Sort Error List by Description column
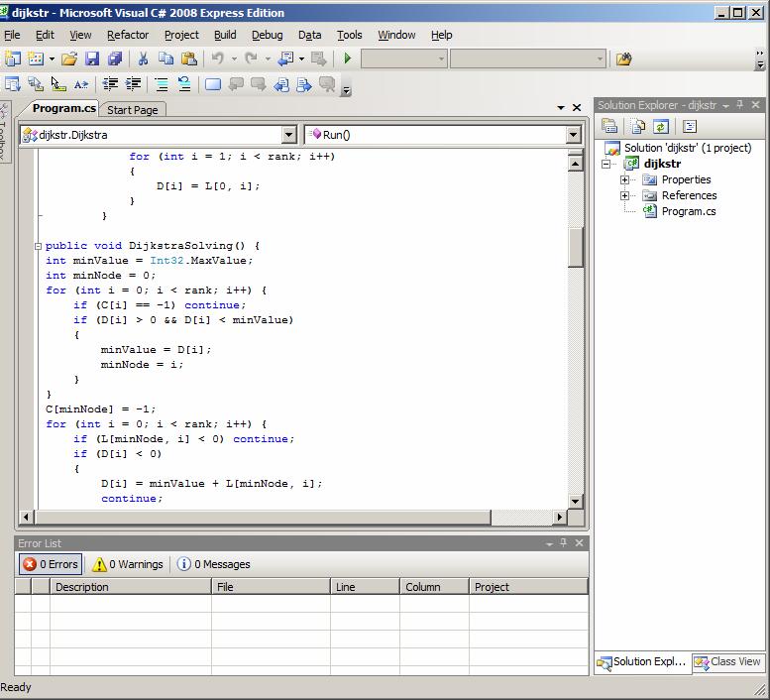 pos(131,587)
